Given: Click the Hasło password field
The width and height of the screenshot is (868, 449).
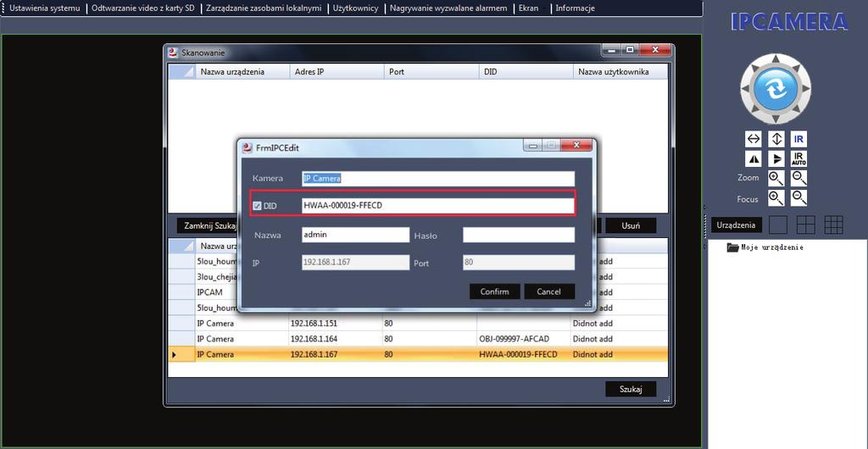Looking at the screenshot, I should [519, 235].
